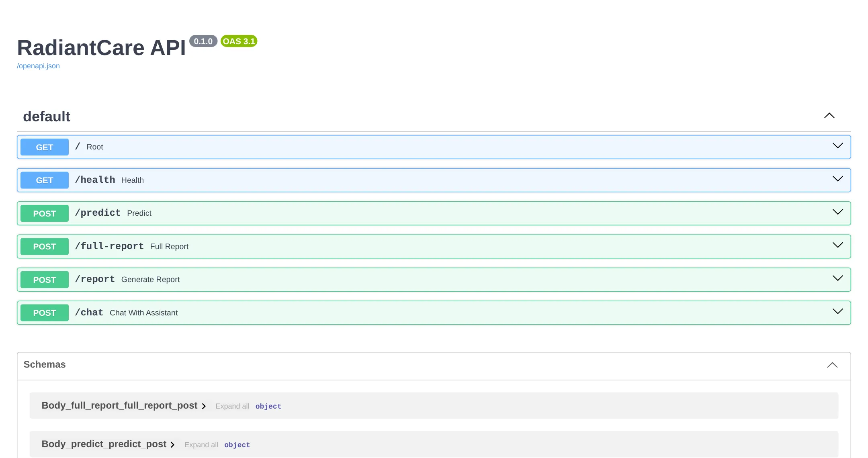
Task: Click the 0.1.0 version badge
Action: click(203, 41)
